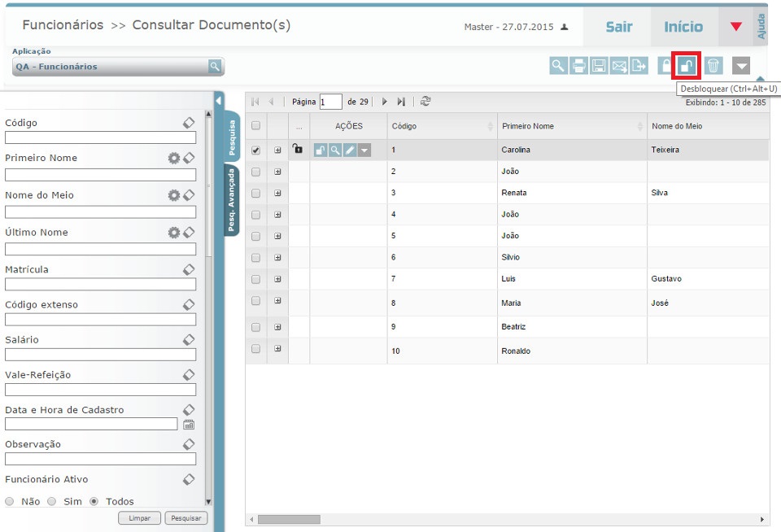Click the envelope email icon in the toolbar
This screenshot has width=781, height=532.
(619, 66)
